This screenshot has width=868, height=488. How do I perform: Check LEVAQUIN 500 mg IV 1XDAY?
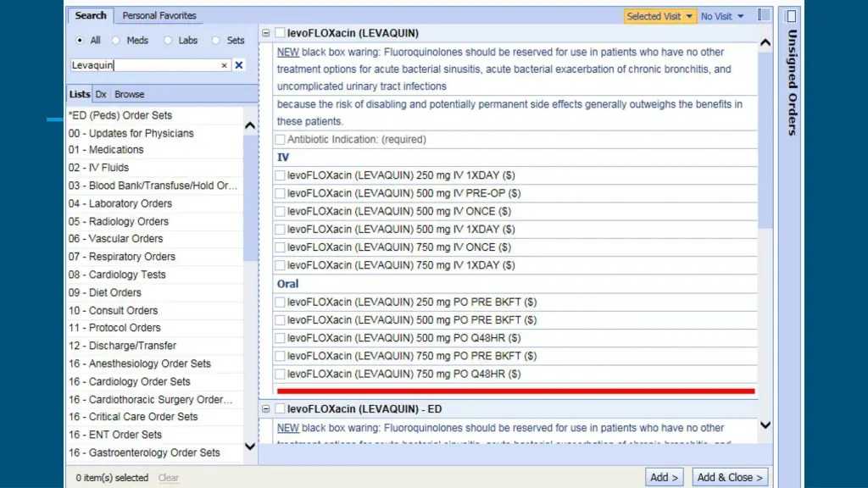coord(280,229)
